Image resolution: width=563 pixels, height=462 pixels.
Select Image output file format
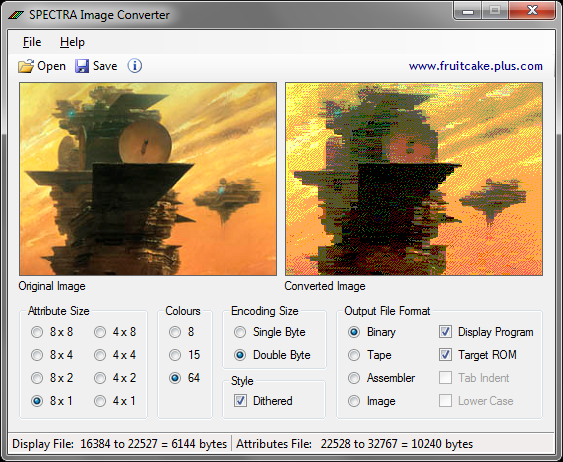click(354, 401)
